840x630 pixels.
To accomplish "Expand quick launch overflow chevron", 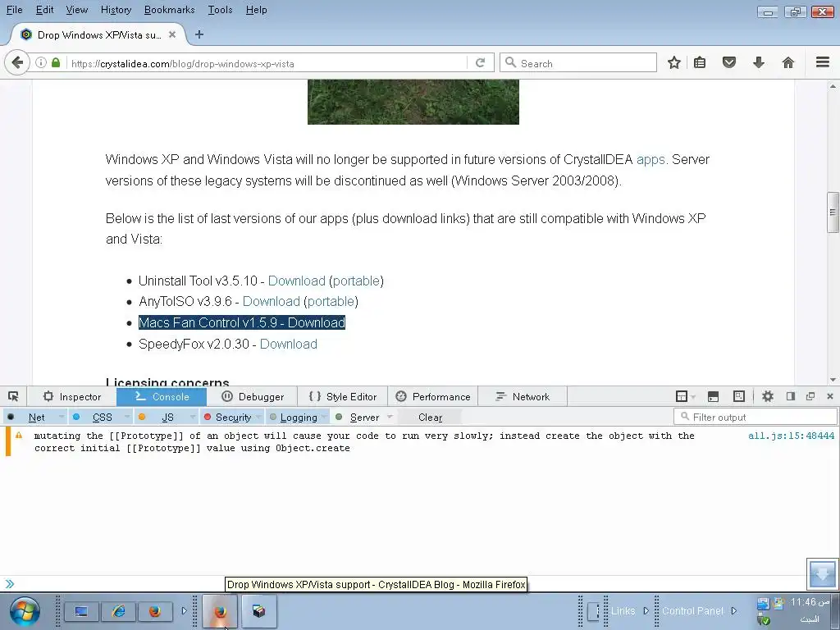I will click(184, 610).
